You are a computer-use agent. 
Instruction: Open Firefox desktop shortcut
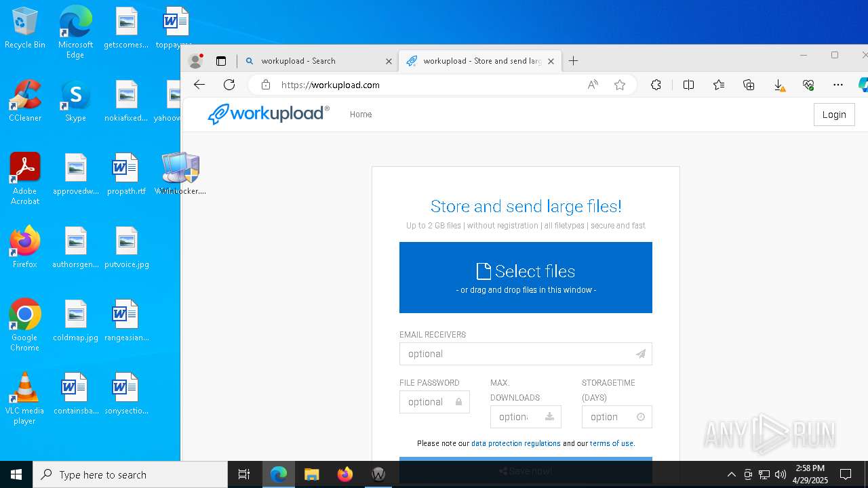(25, 247)
